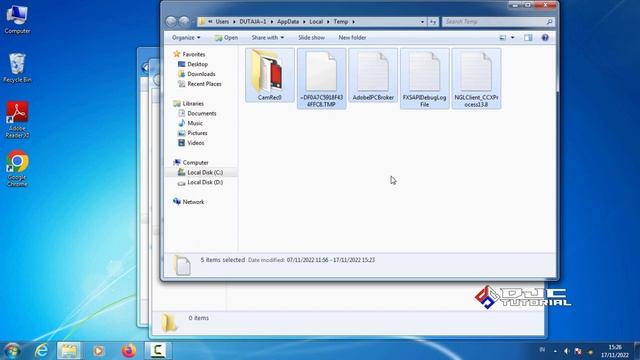The image size is (640, 360).
Task: Select the ~DF0A7C5918F434FFC8.TMP file
Action: click(322, 79)
